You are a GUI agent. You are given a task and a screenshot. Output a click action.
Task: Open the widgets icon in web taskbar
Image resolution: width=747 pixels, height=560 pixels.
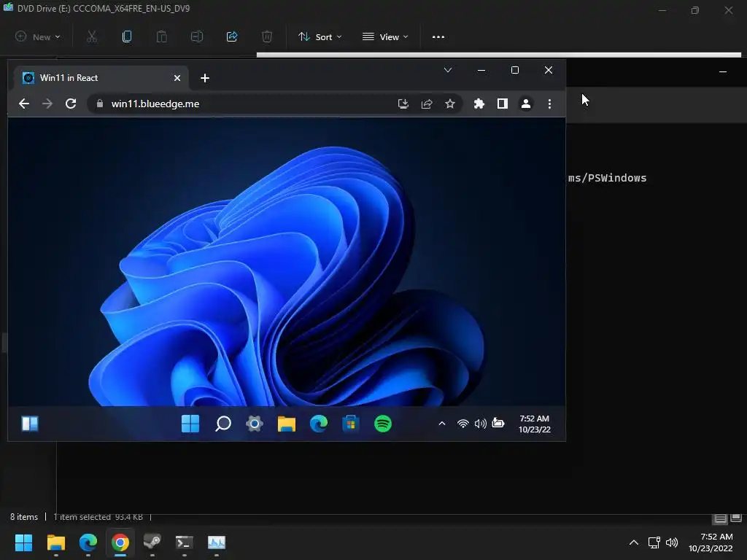(x=30, y=424)
